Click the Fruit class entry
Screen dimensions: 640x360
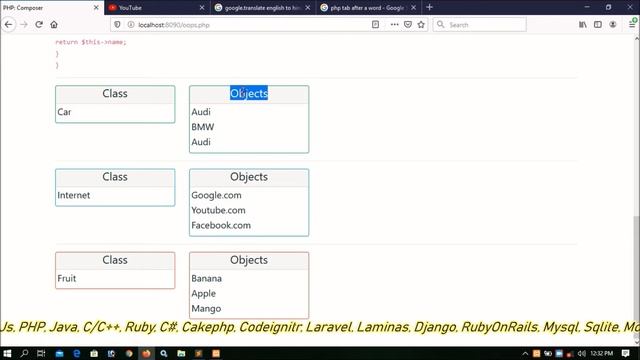point(67,278)
